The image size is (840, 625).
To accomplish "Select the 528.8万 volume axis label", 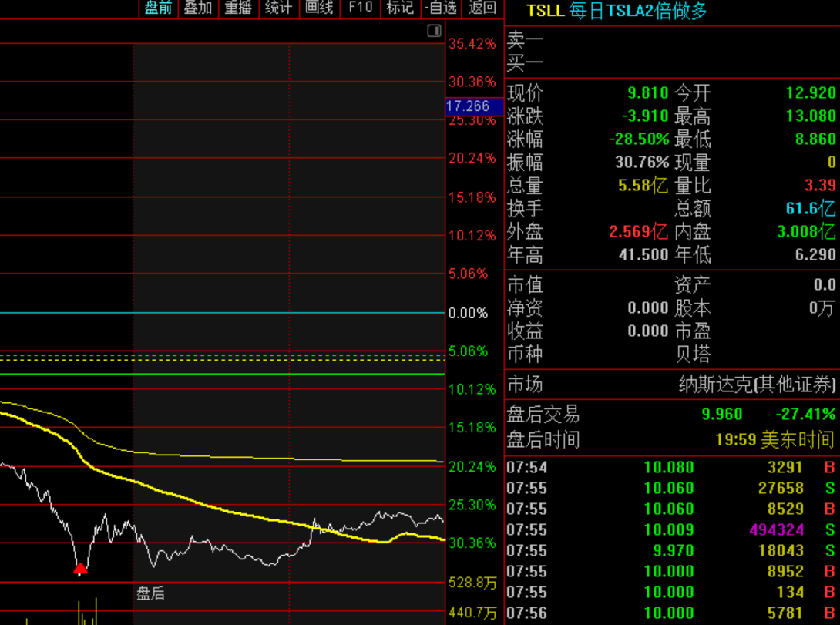I will pyautogui.click(x=472, y=583).
